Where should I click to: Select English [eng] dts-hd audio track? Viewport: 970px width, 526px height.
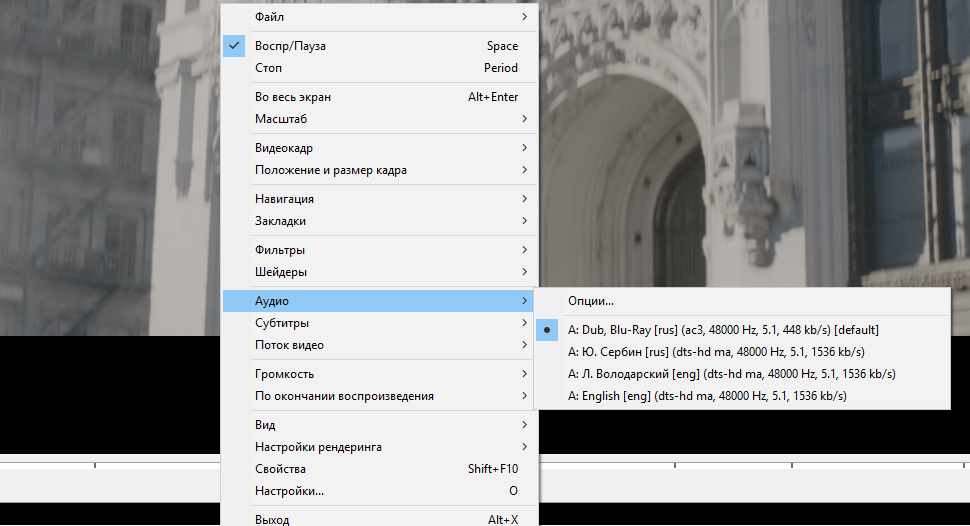point(707,396)
